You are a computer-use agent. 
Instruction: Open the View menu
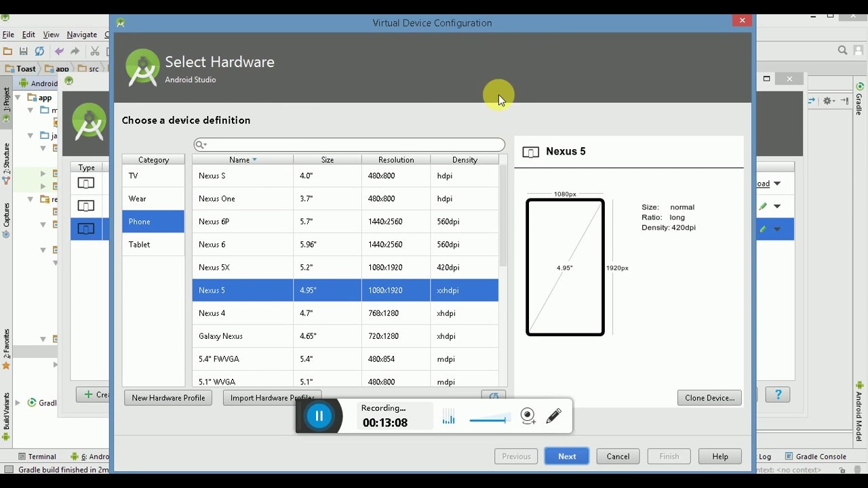coord(51,35)
